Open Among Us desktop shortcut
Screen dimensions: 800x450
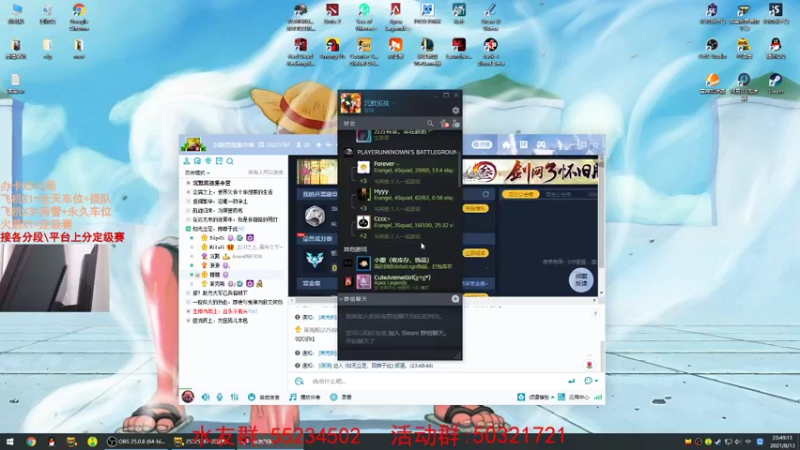(x=332, y=49)
